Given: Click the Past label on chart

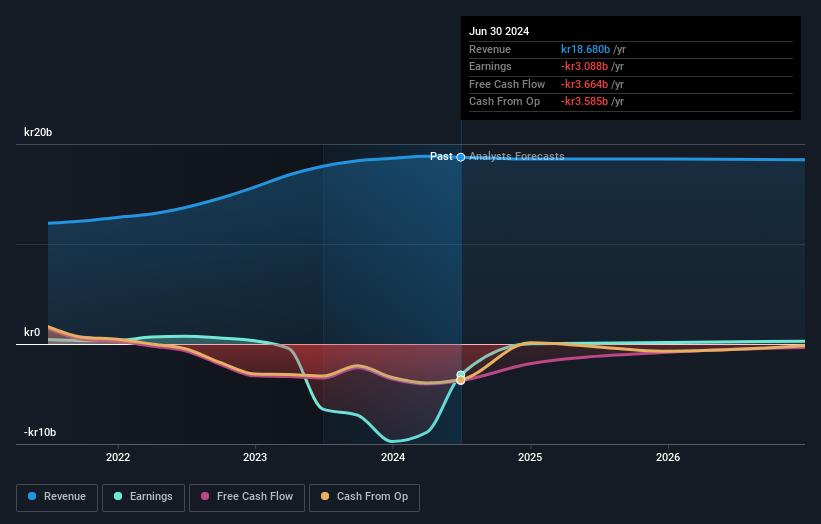Looking at the screenshot, I should point(441,157).
